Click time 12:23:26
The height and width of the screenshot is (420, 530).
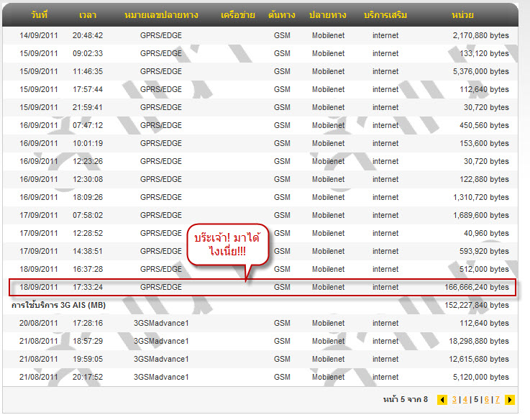pos(88,161)
